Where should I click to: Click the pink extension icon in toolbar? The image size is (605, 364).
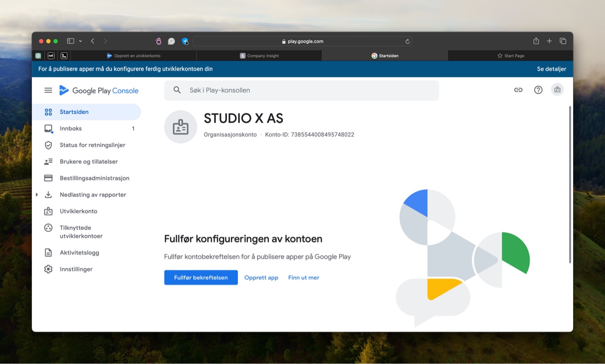[x=158, y=41]
